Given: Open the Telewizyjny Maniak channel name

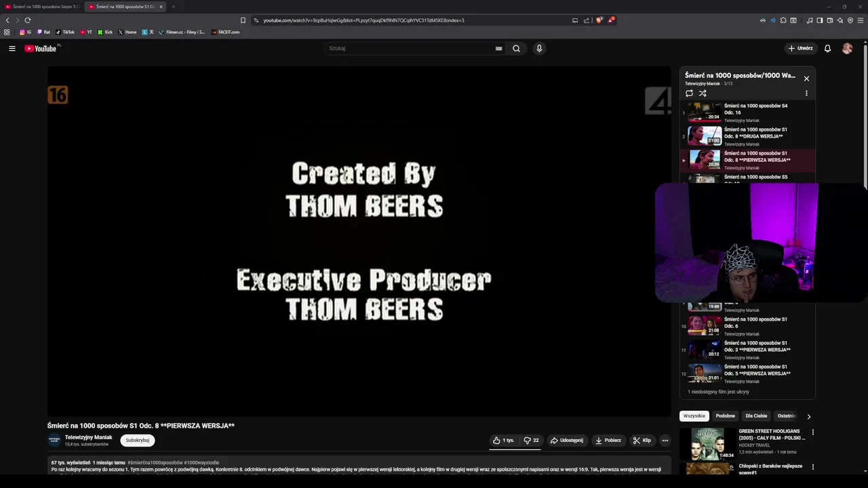Looking at the screenshot, I should tap(88, 437).
